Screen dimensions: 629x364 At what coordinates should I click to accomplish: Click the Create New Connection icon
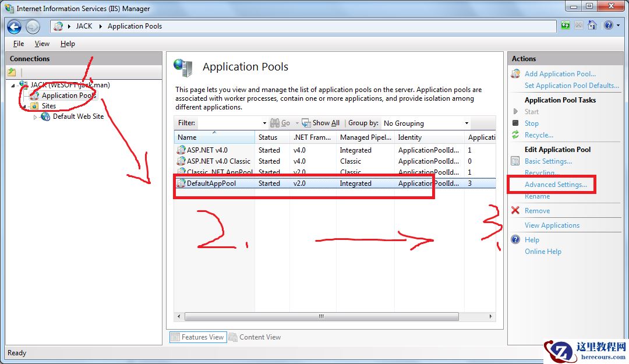coord(12,72)
